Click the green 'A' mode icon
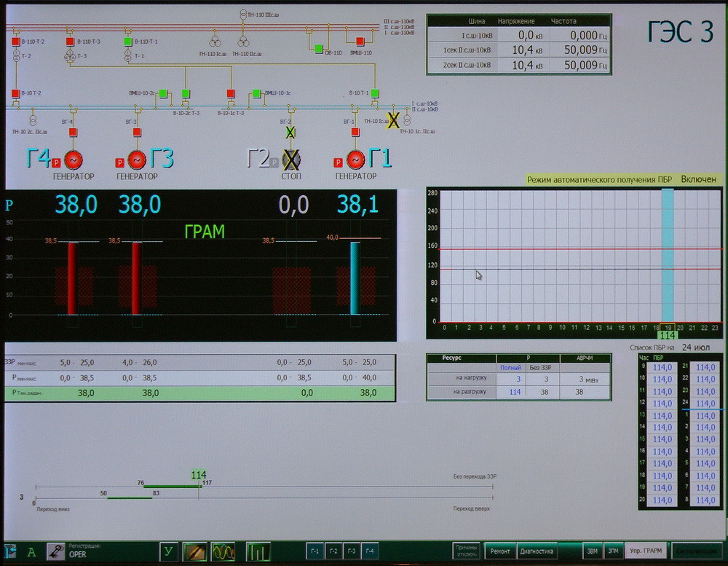The image size is (728, 566). click(x=31, y=552)
